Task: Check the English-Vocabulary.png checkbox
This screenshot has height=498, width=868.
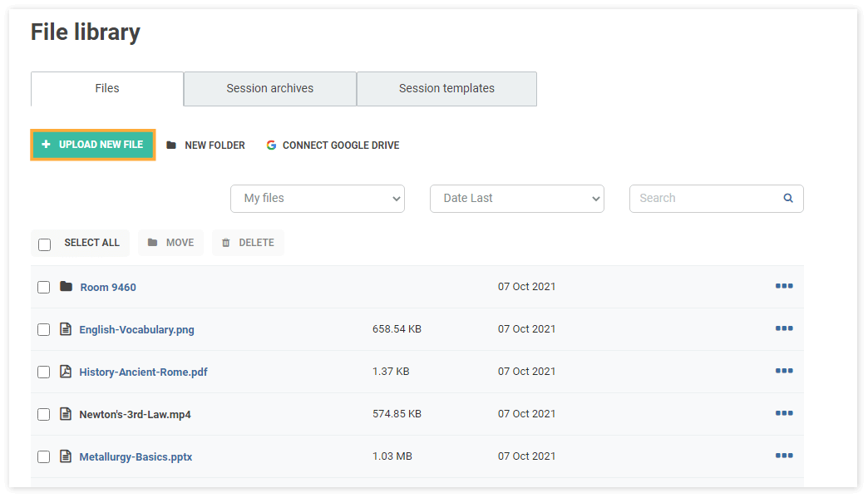Action: [x=44, y=330]
